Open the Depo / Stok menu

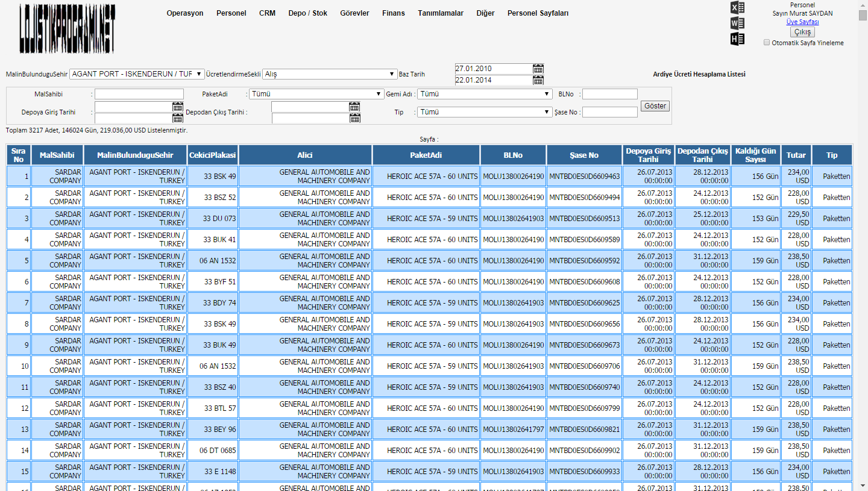(x=308, y=13)
